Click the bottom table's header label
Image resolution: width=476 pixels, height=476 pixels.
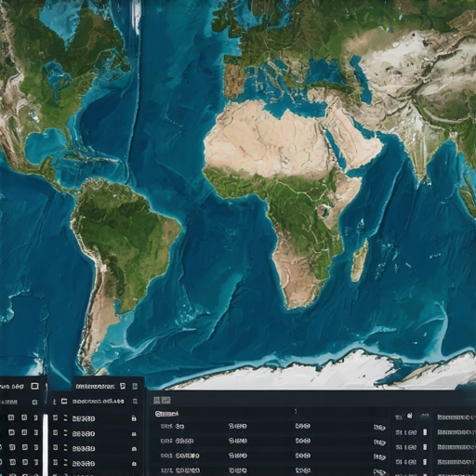166,414
